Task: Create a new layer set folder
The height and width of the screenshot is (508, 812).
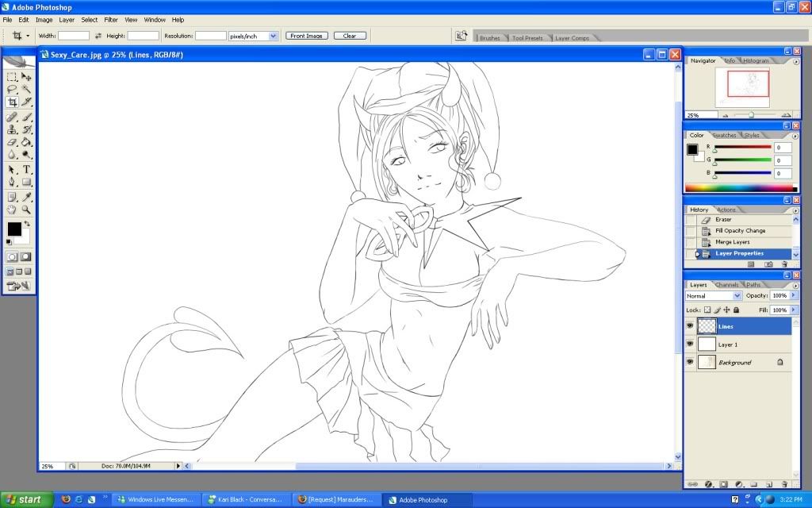Action: point(754,484)
